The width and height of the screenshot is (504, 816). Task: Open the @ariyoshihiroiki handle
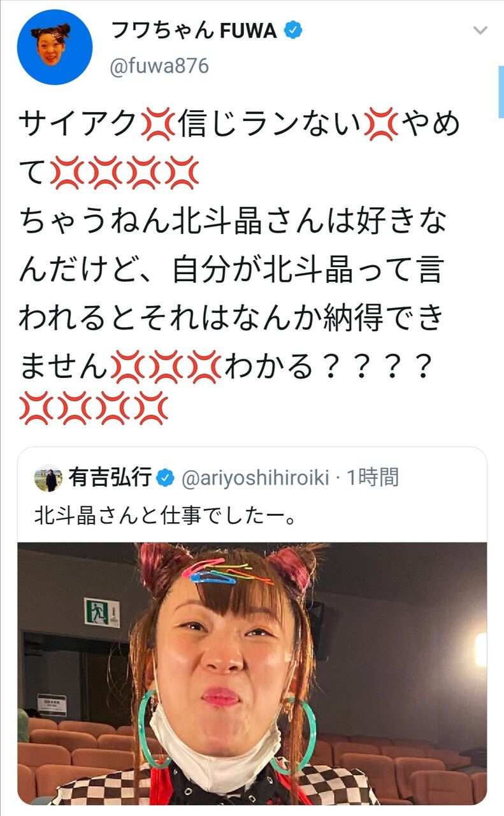[255, 478]
